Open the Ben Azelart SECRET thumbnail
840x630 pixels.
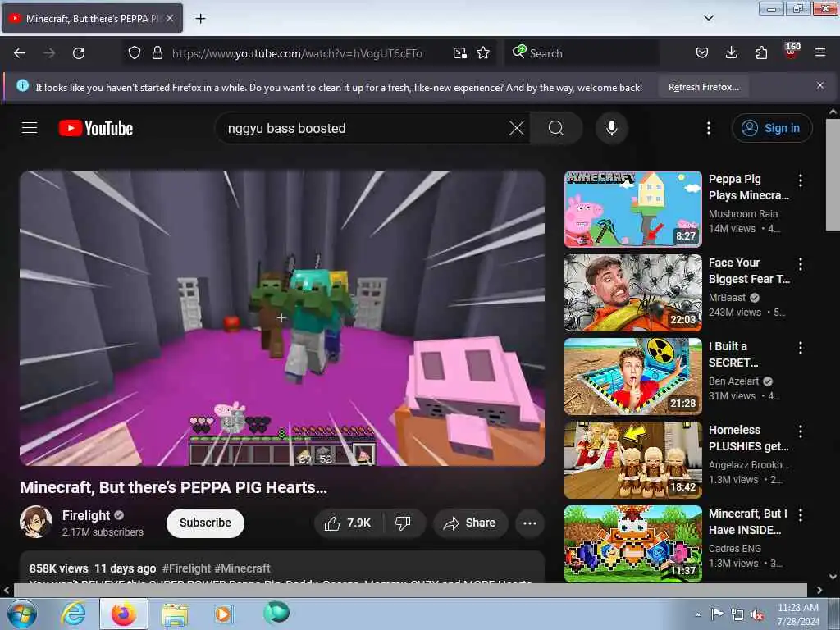coord(632,376)
